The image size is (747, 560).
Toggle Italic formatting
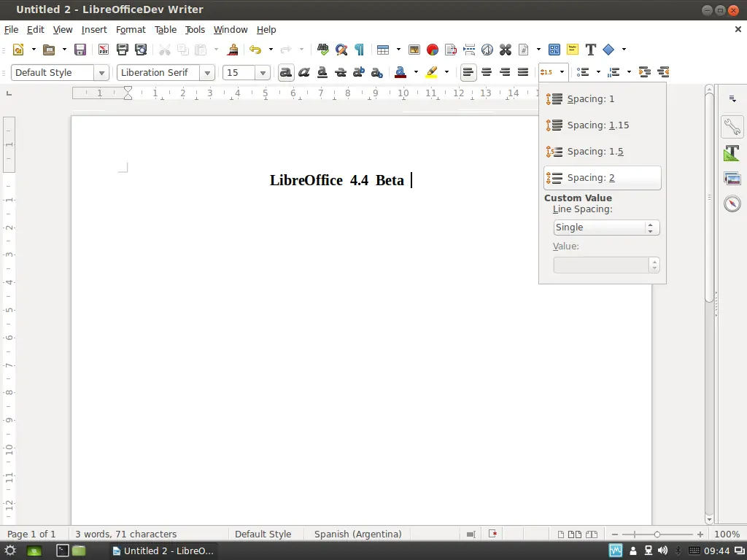tap(304, 72)
